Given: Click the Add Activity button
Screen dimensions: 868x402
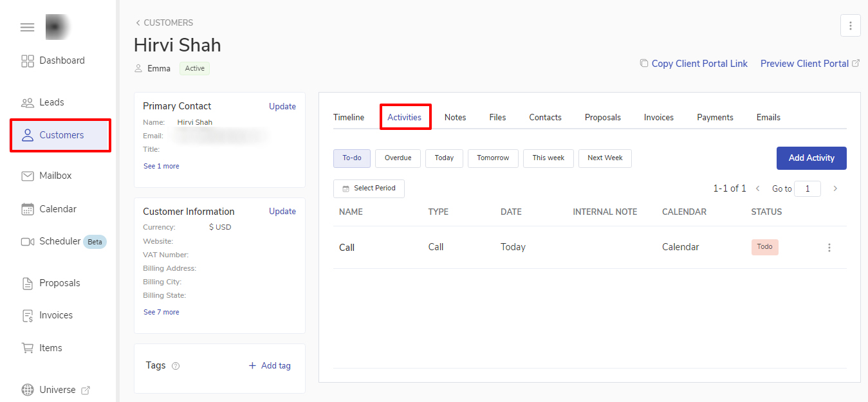Looking at the screenshot, I should coord(811,158).
